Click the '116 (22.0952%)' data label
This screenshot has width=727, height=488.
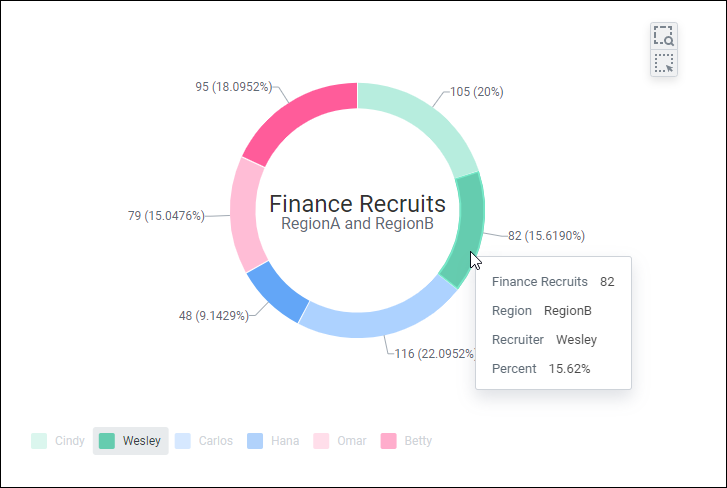435,354
